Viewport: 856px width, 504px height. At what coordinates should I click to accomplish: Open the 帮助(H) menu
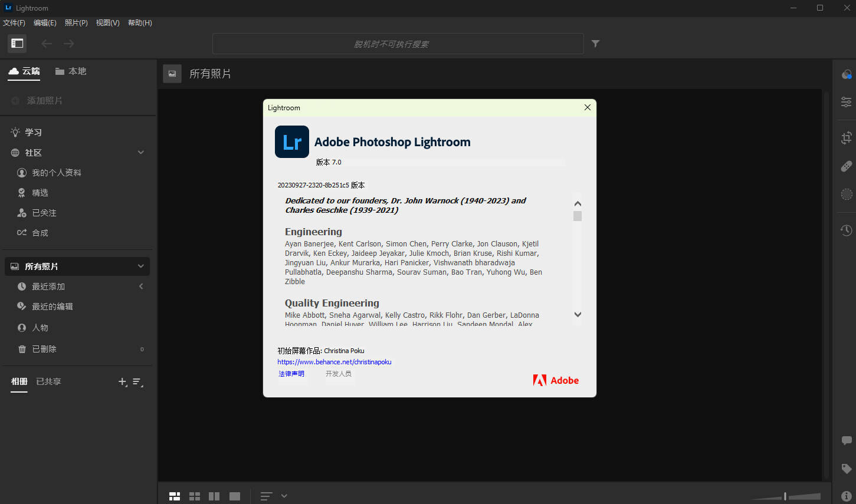[x=140, y=23]
